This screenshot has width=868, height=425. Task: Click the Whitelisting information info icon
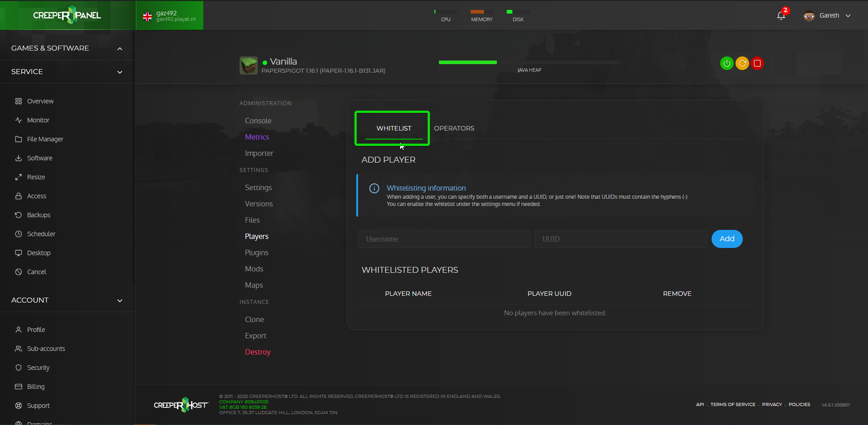point(374,188)
